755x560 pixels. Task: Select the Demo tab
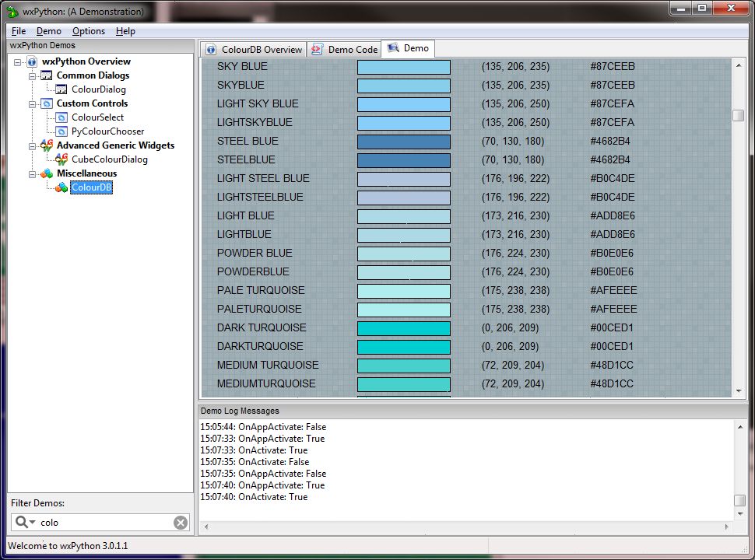[x=409, y=48]
